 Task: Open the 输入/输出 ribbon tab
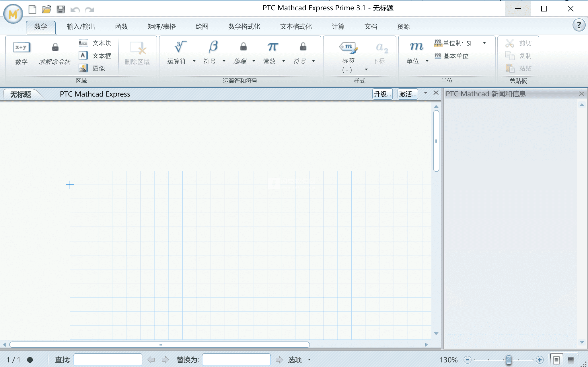(81, 27)
